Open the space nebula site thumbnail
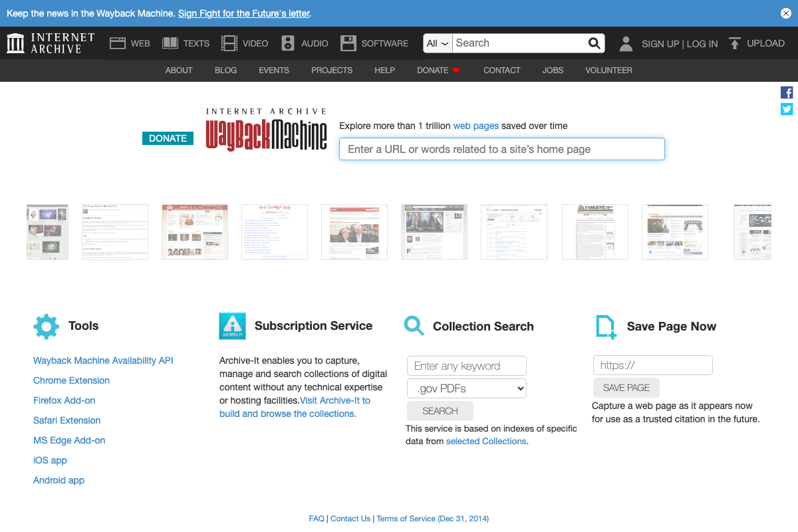 (47, 232)
